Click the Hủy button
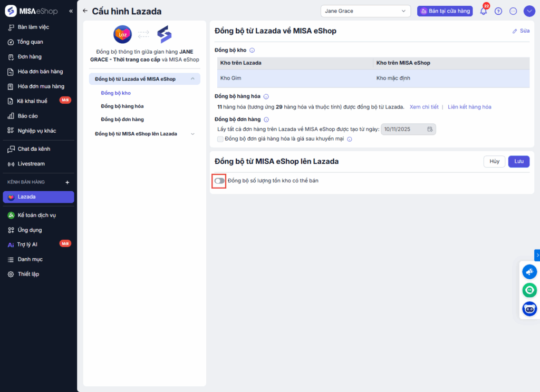This screenshot has height=392, width=540. 494,161
